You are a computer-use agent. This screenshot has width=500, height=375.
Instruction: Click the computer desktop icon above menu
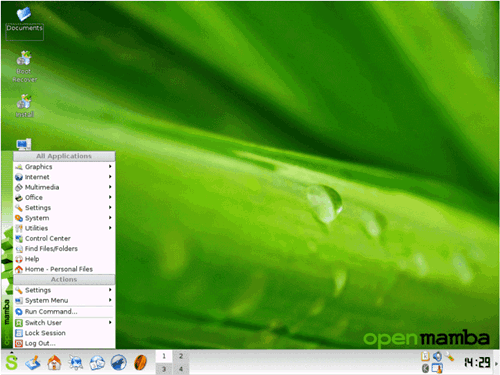(24, 144)
